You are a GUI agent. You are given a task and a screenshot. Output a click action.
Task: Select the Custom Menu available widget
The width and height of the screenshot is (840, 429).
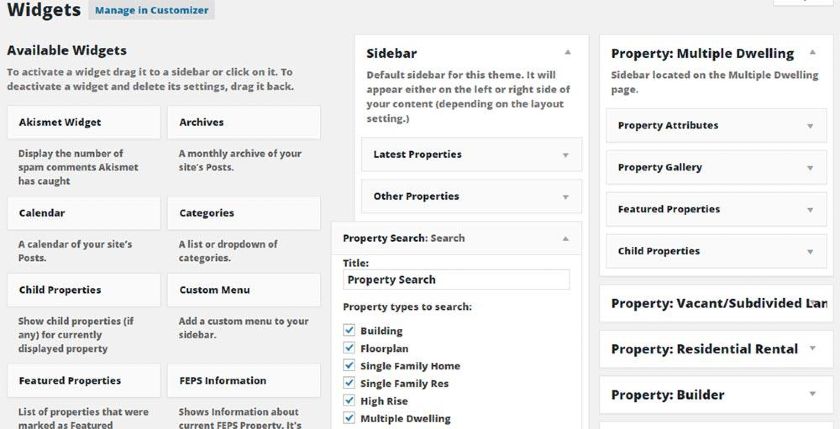(x=244, y=290)
